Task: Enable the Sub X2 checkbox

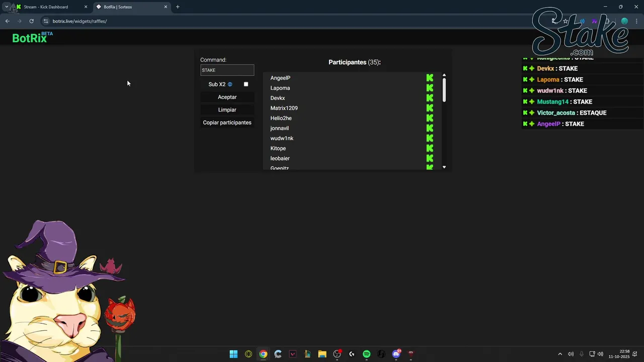Action: (246, 84)
